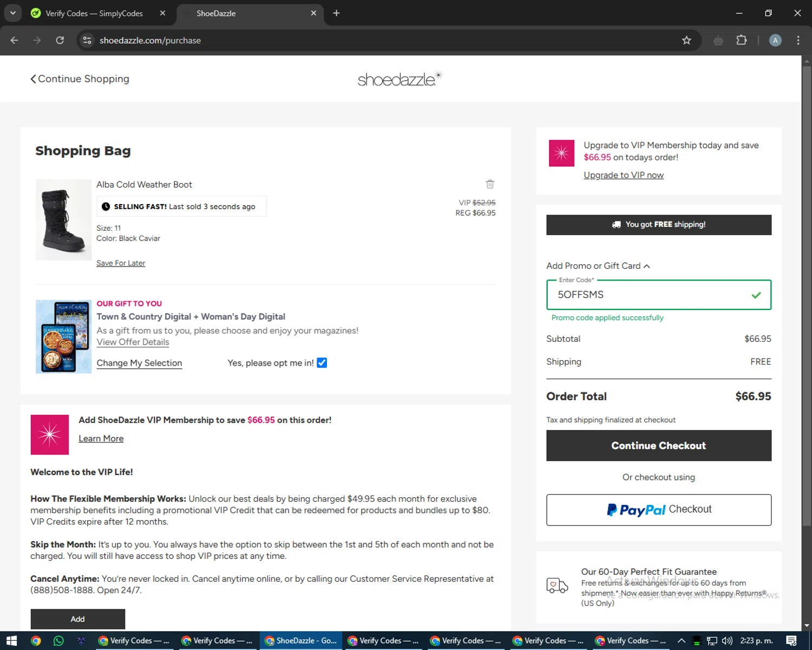Go back to the previous page
Viewport: 812px width, 650px height.
[x=15, y=40]
